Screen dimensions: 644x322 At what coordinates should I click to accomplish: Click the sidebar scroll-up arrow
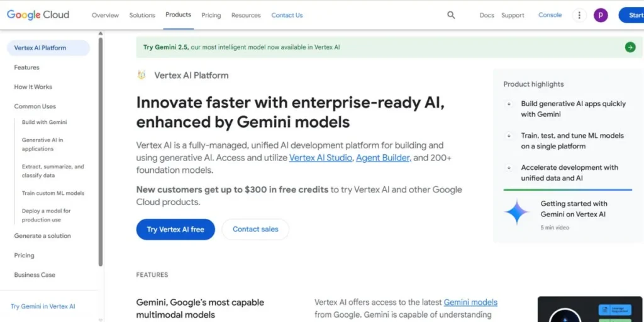coord(101,33)
